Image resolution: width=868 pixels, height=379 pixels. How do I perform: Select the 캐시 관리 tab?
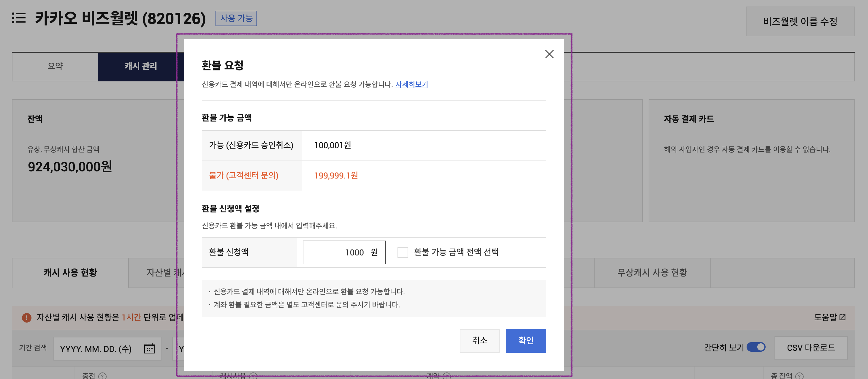140,66
